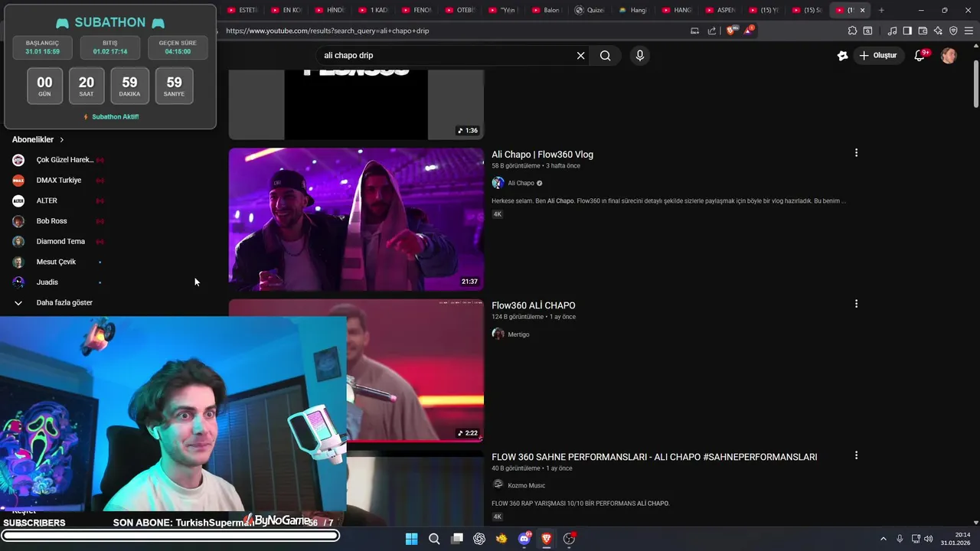The height and width of the screenshot is (551, 980).
Task: Open Discord from the taskbar
Action: (524, 539)
